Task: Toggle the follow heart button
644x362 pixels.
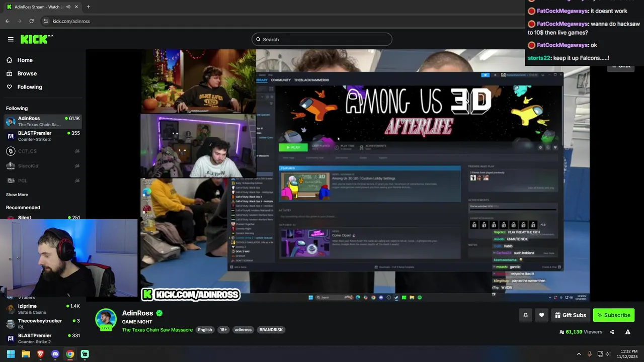Action: coord(541,315)
